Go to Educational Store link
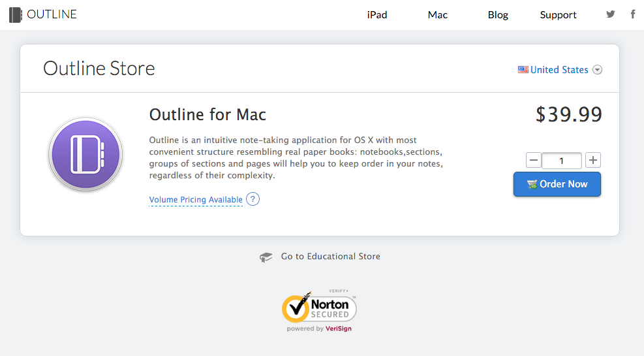 [331, 257]
